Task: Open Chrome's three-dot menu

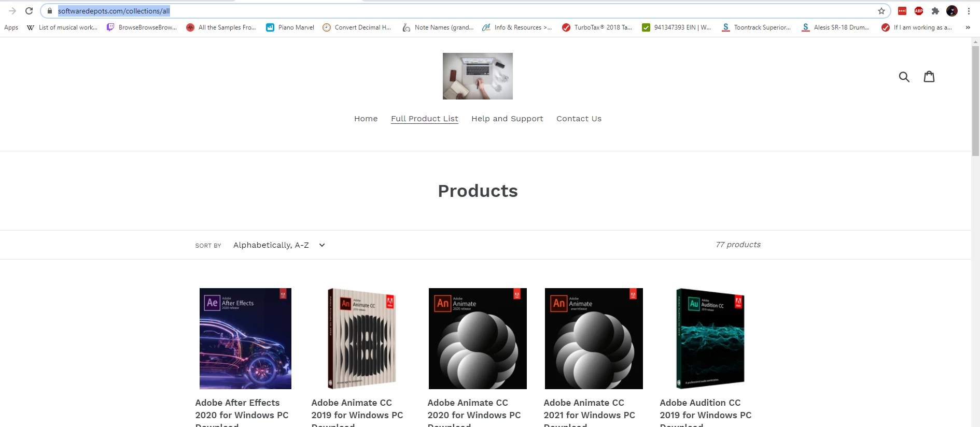Action: [969, 11]
